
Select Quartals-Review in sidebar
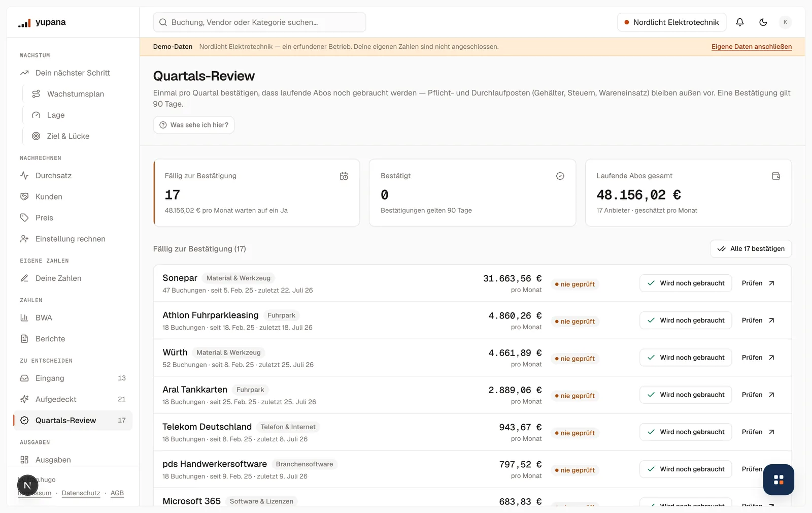73,421
